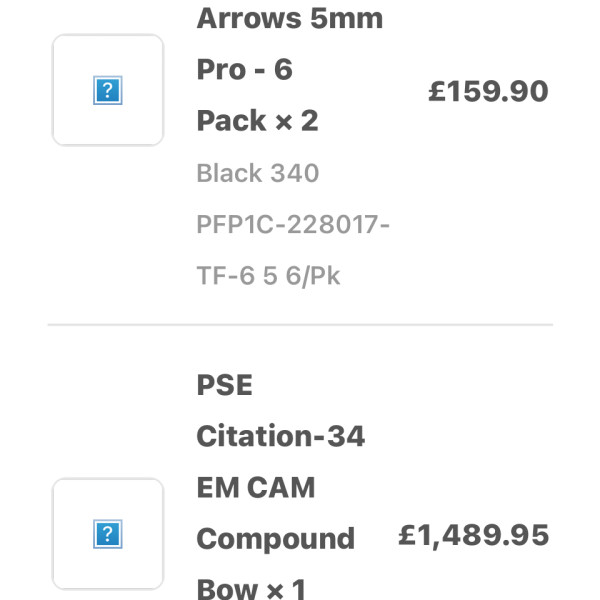Click the 'PSE' brand title line

tap(225, 385)
